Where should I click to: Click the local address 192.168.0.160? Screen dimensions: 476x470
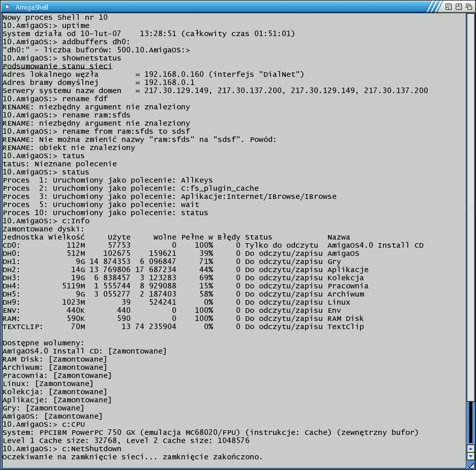(173, 74)
